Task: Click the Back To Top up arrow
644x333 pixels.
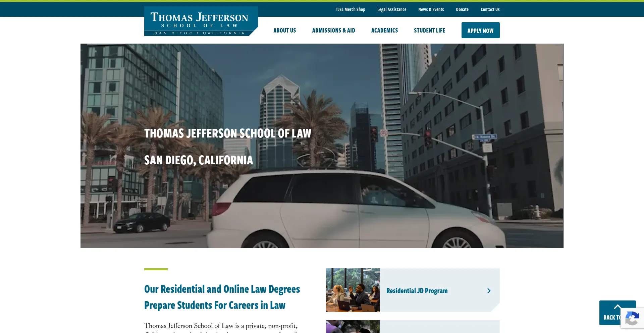Action: point(618,307)
